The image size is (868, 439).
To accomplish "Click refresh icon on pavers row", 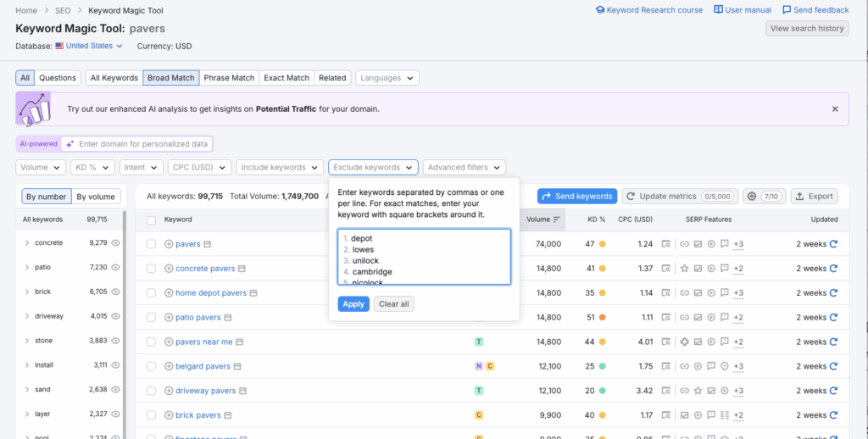I will coord(833,244).
